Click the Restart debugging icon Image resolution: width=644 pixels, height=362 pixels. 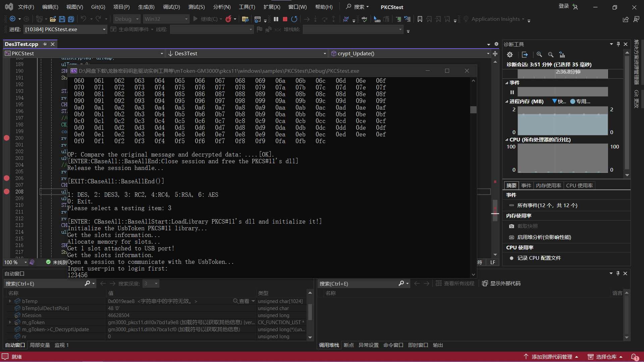(294, 19)
